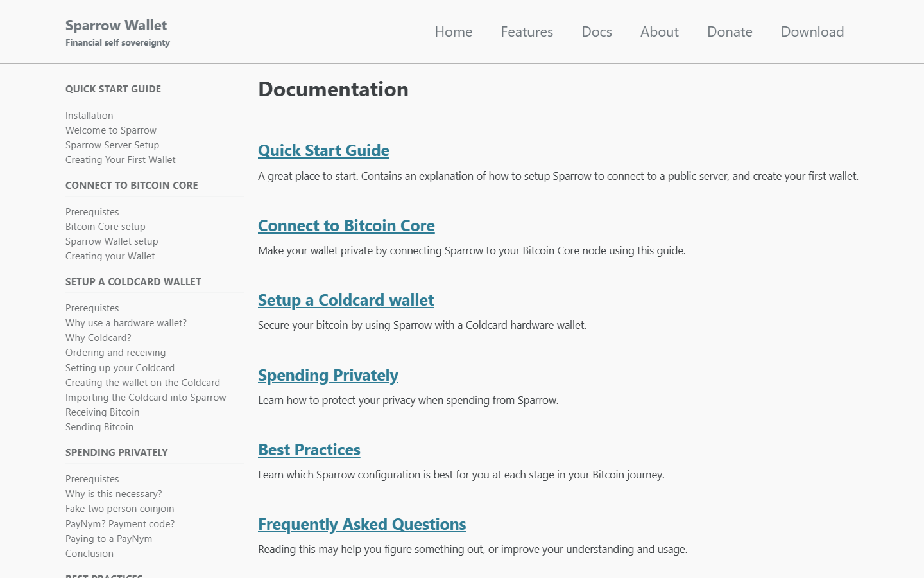Select Receiving Bitcoin in sidebar
924x578 pixels.
coord(103,412)
